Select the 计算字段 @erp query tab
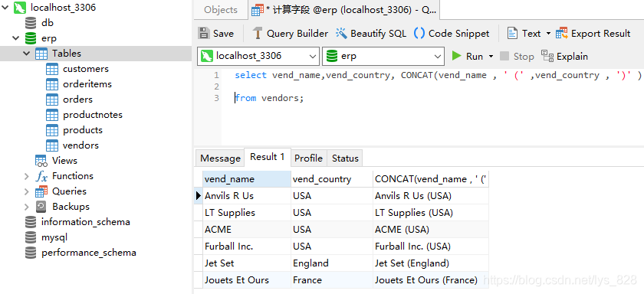Viewport: 644px width, 294px height. [343, 10]
